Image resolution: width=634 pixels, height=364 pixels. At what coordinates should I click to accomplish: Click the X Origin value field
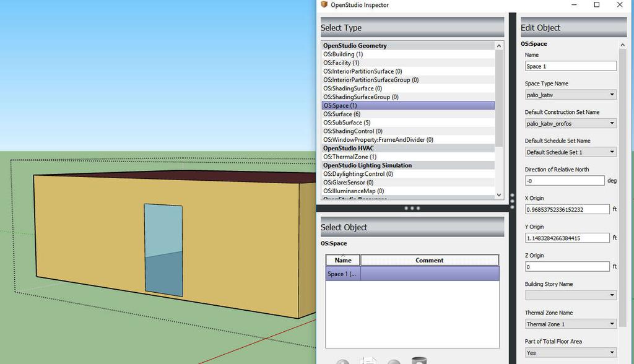point(567,209)
